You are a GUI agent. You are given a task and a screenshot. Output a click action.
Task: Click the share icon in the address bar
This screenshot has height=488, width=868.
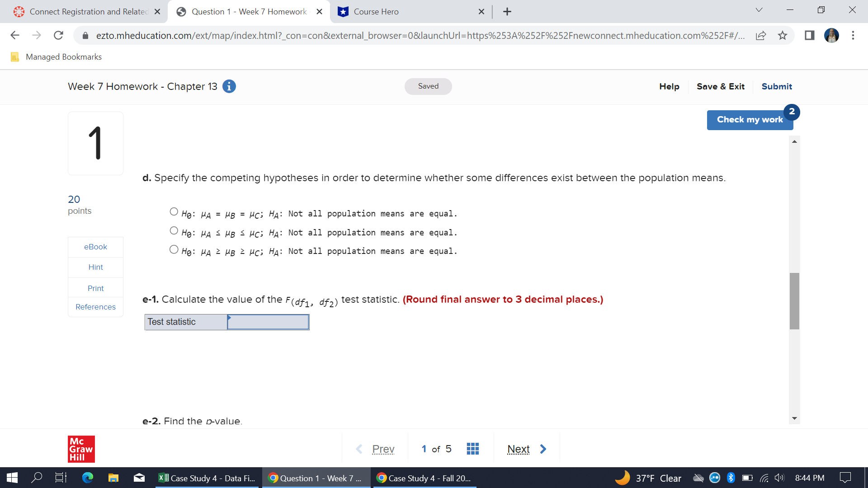tap(761, 35)
